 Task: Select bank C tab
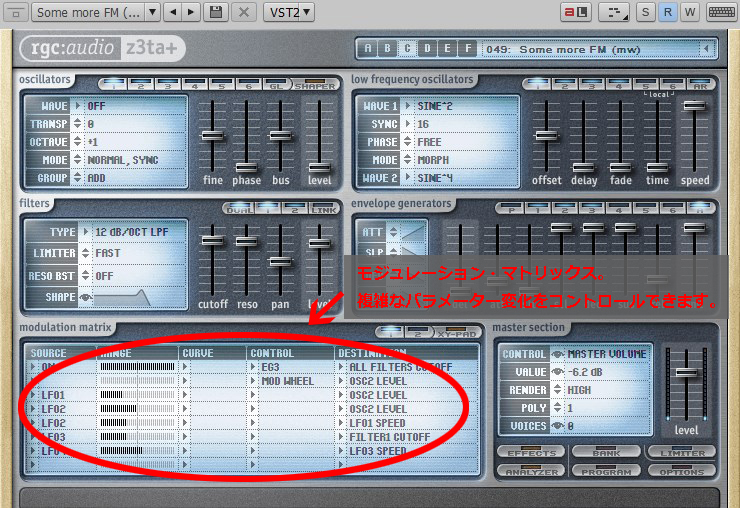408,48
